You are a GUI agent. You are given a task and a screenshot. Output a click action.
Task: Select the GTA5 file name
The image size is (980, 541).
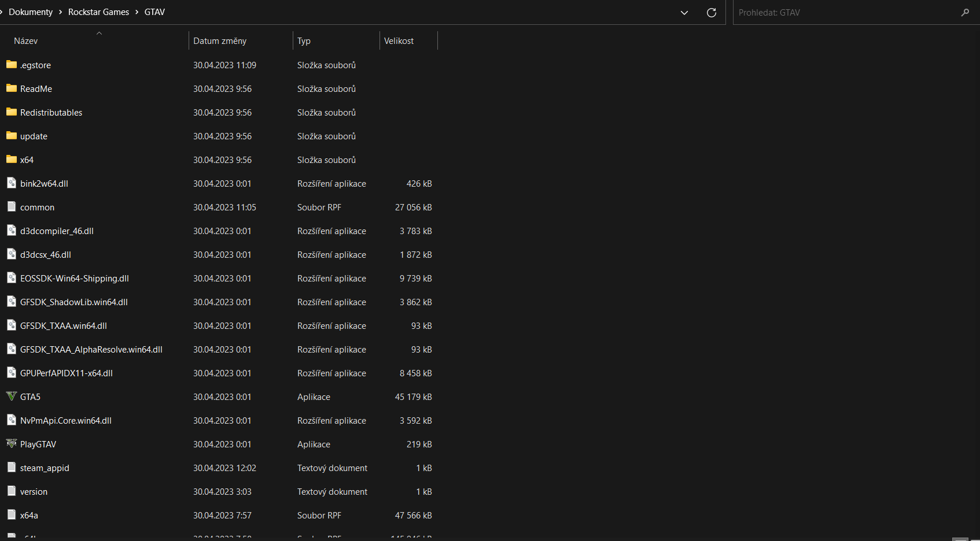30,397
